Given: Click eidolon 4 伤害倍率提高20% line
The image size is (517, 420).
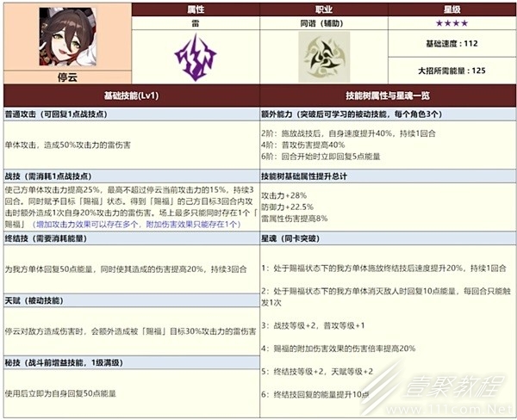Looking at the screenshot, I should click(x=339, y=349).
